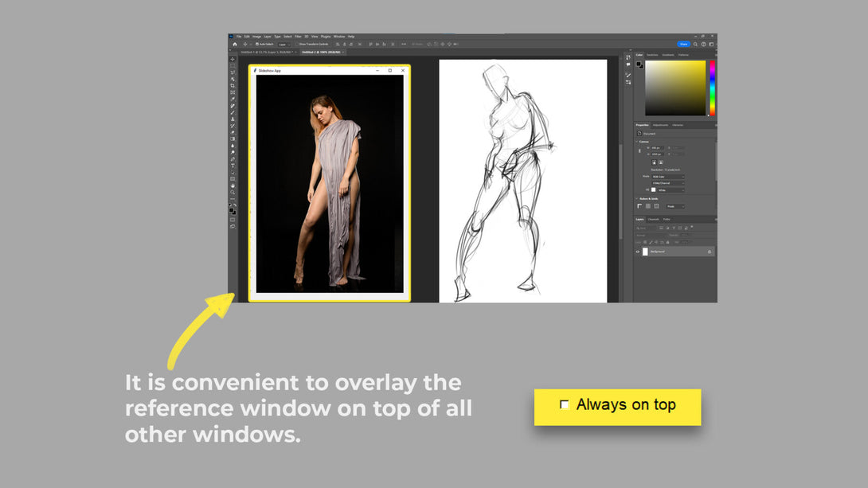Open the Pixels units dropdown
Screen dimensions: 868x488
click(676, 206)
